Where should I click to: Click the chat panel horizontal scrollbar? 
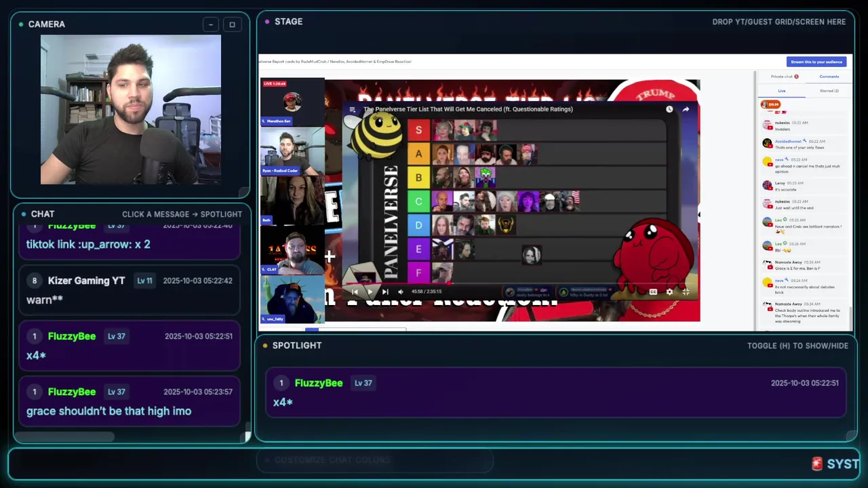click(64, 437)
